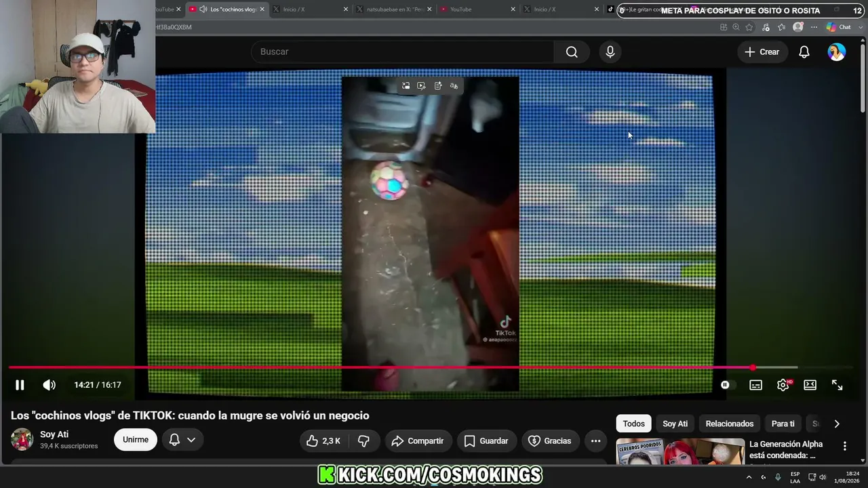The width and height of the screenshot is (868, 488).
Task: Open browser zoom magnifier in address bar
Action: 736,27
